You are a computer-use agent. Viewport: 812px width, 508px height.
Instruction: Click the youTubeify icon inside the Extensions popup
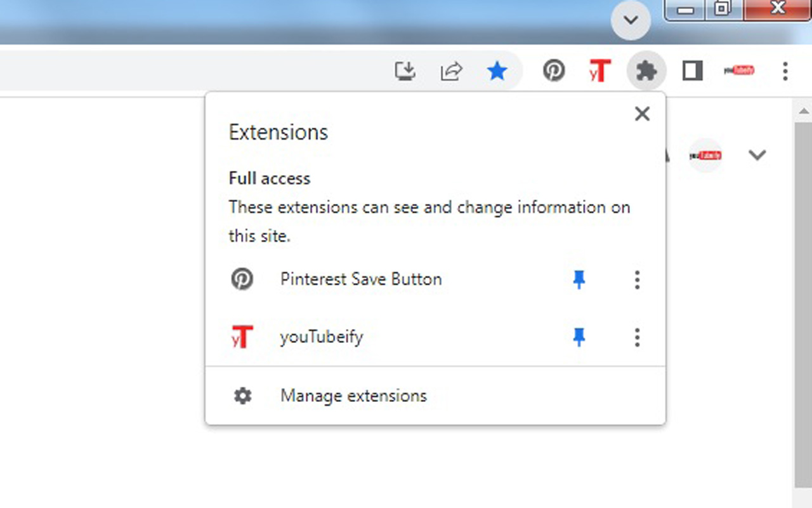pyautogui.click(x=242, y=337)
